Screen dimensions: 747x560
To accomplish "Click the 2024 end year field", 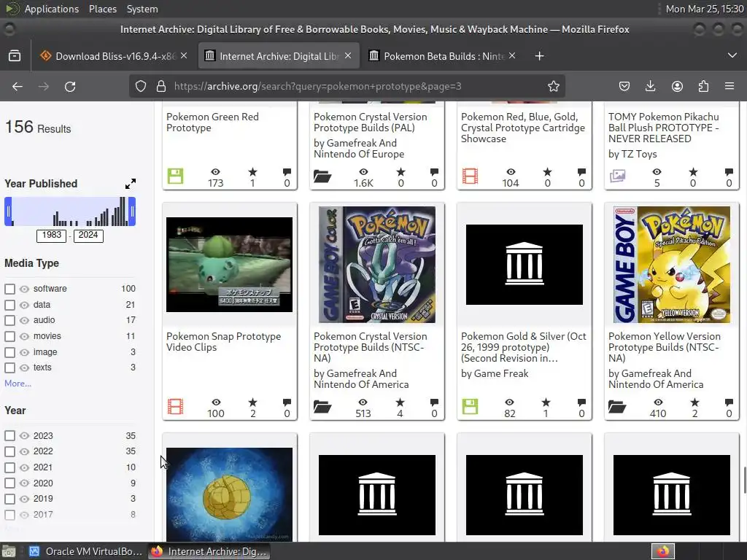I will click(x=88, y=236).
